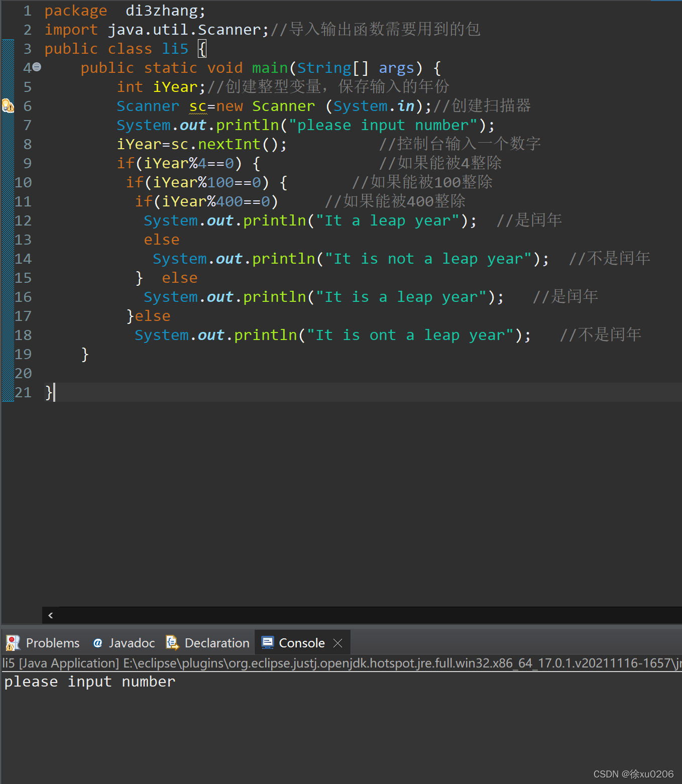Switch to the Javadoc tab
Image resolution: width=682 pixels, height=784 pixels.
[124, 643]
